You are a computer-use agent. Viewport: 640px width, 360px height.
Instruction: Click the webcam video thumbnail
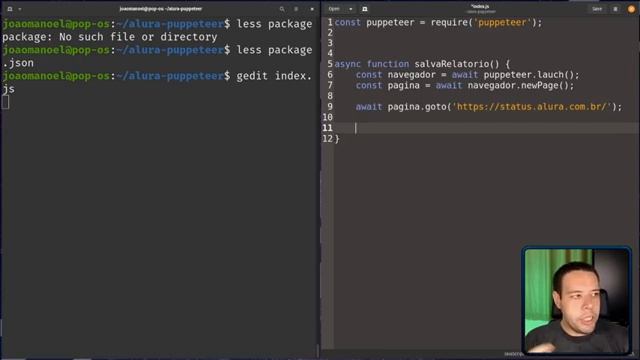point(576,300)
